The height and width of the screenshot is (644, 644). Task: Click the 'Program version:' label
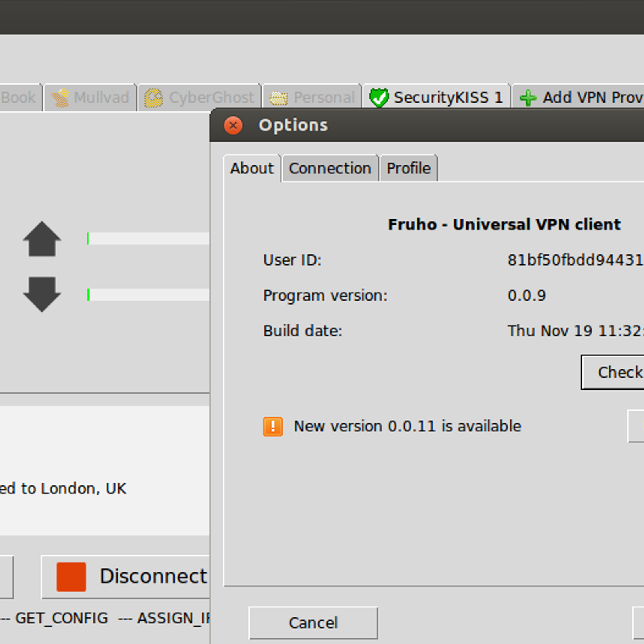(x=325, y=296)
